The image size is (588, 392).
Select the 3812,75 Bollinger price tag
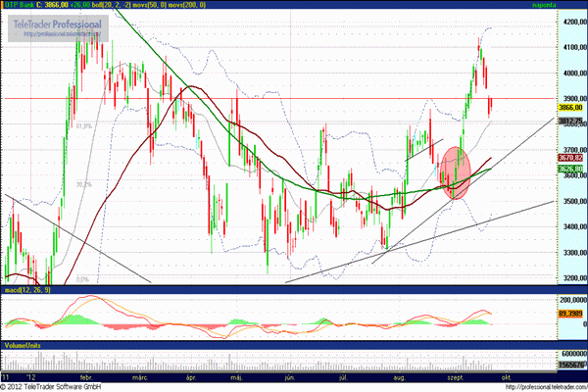point(571,122)
